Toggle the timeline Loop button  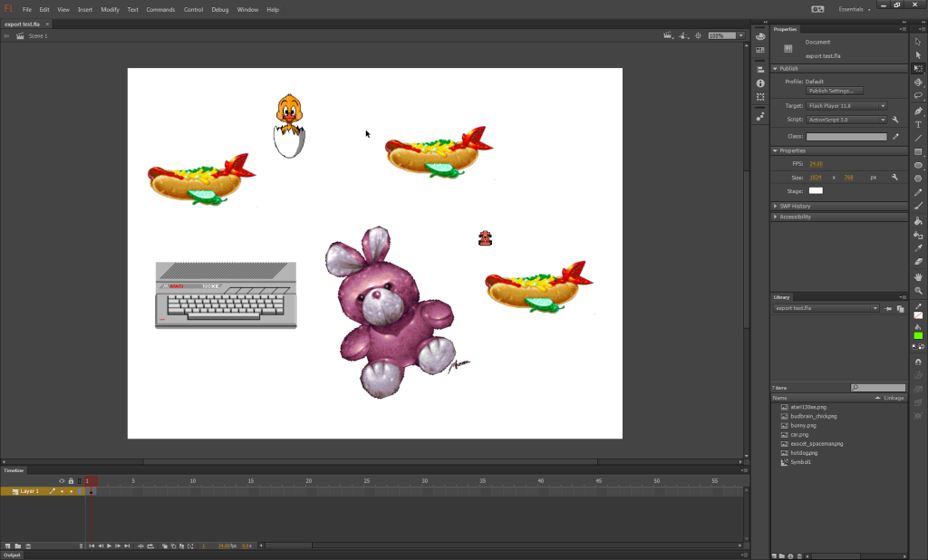click(x=150, y=546)
